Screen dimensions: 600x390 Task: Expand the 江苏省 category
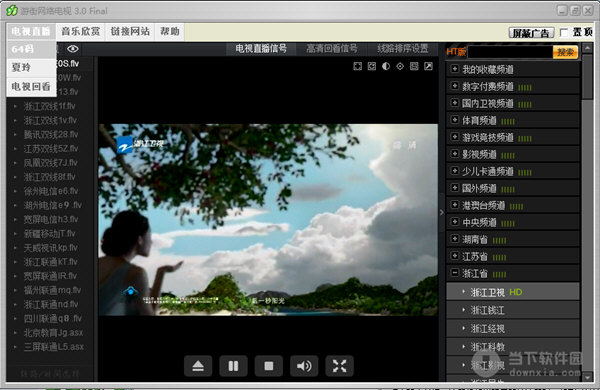click(513, 256)
